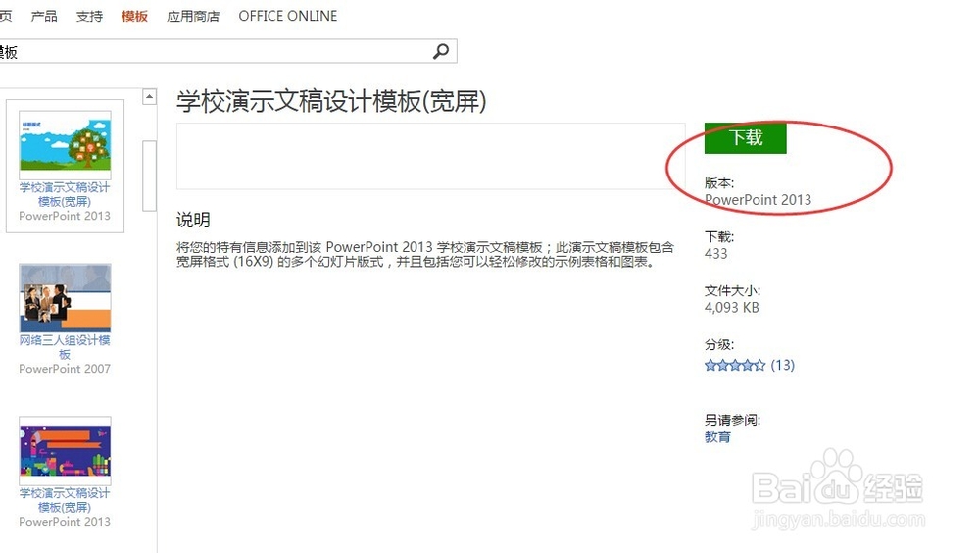Open the 支持 menu

click(89, 16)
